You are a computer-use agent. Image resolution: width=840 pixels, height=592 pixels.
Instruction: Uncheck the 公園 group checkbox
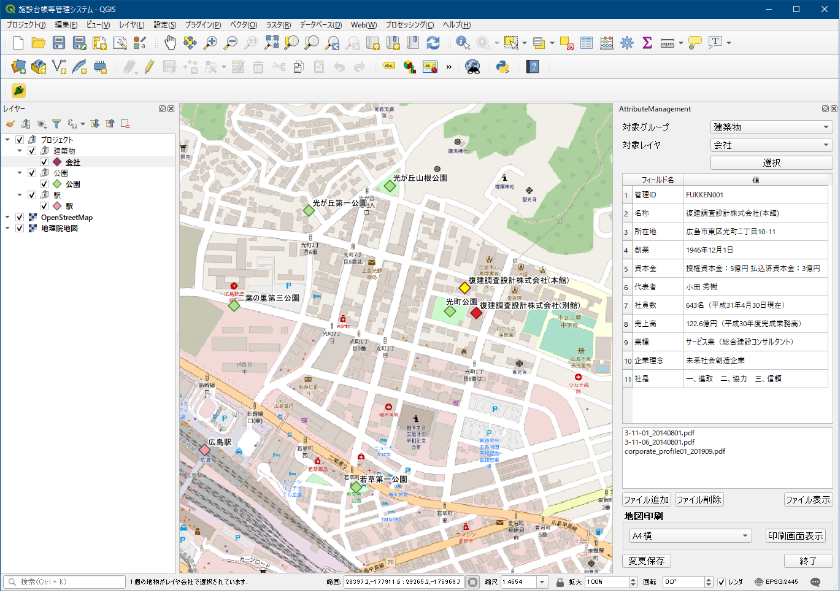[x=32, y=173]
